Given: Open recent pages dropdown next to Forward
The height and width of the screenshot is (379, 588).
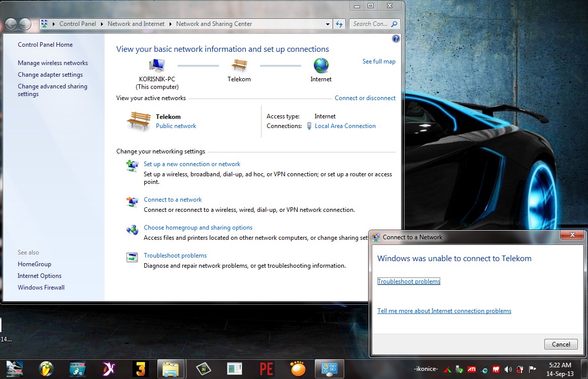Looking at the screenshot, I should pyautogui.click(x=35, y=24).
